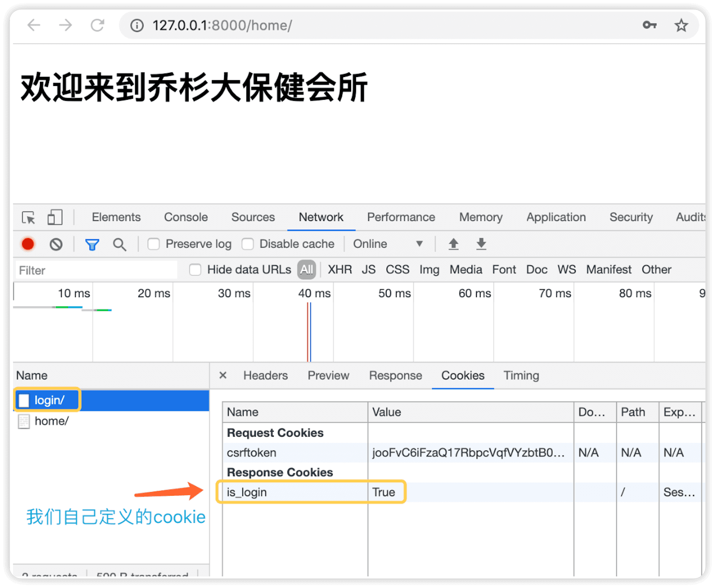Filter requests by Doc
Screen dimensions: 715x588
[537, 270]
